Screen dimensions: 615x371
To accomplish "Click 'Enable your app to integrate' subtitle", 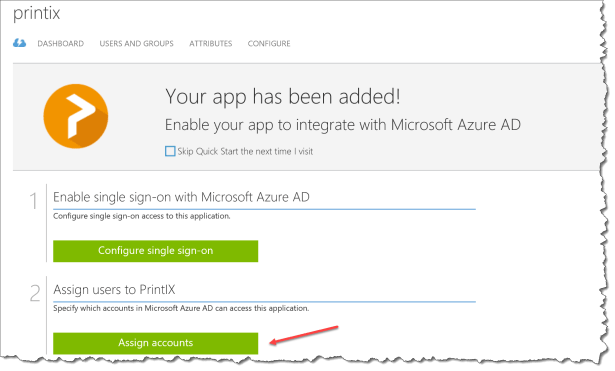I will click(x=343, y=125).
